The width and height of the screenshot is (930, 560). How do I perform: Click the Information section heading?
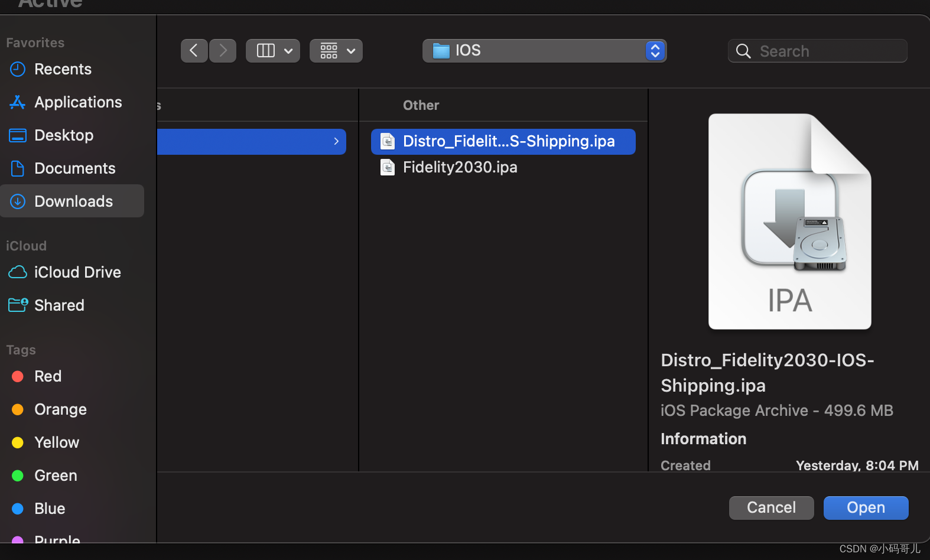(x=703, y=439)
